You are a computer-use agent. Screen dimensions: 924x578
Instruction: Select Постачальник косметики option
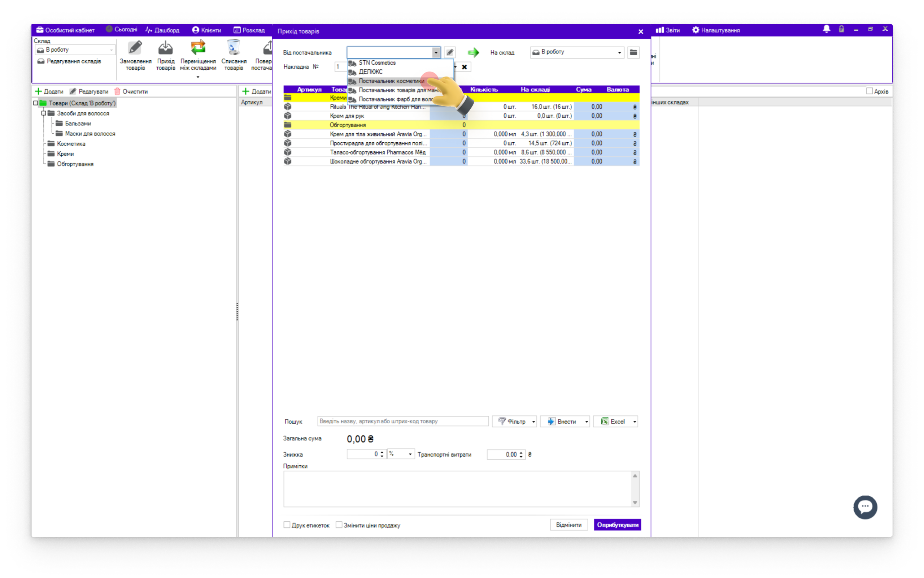tap(400, 81)
